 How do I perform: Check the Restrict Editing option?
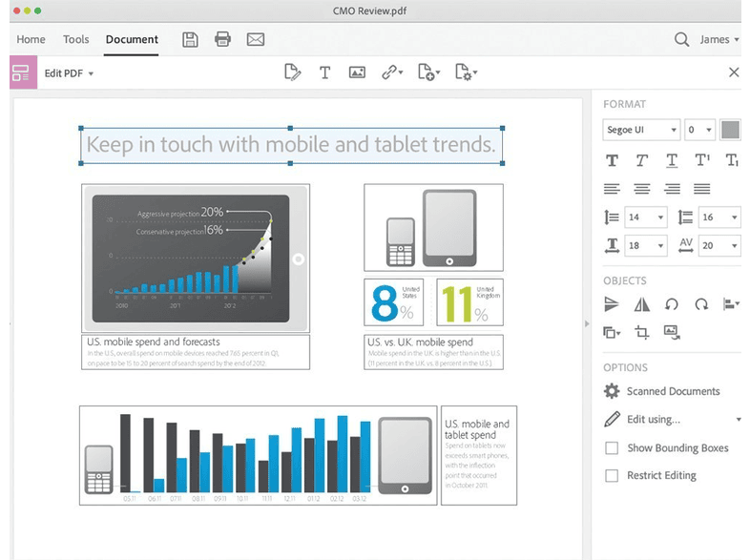coord(613,475)
